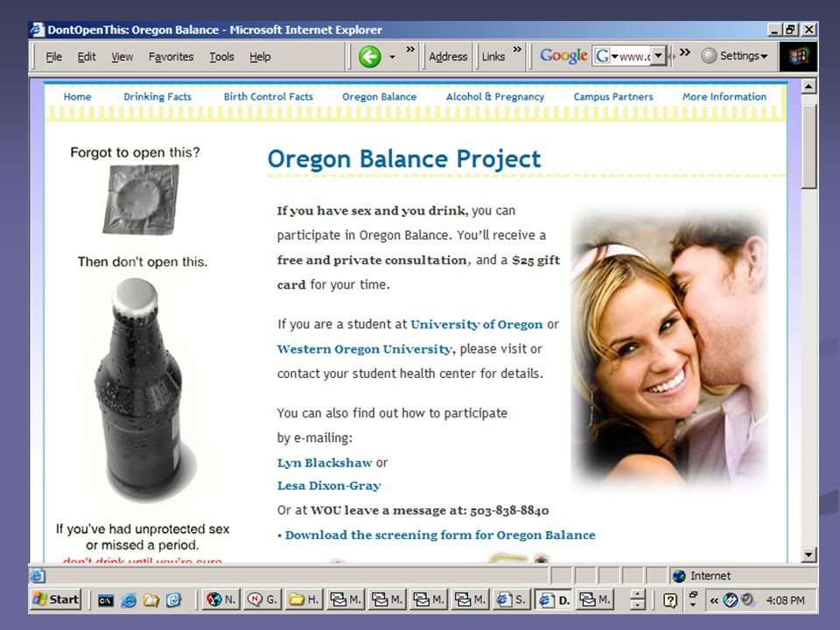Open the Google toolbar Settings menu
This screenshot has width=840, height=630.
[x=734, y=56]
